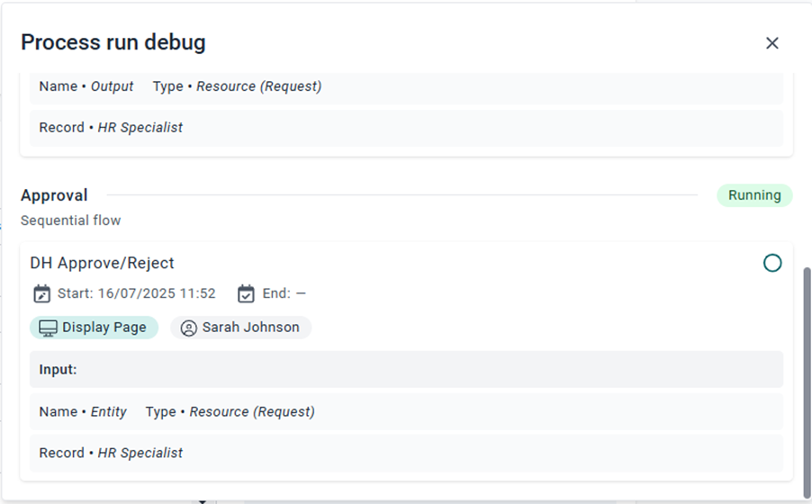This screenshot has height=504, width=812.
Task: Click the start date calendar icon
Action: click(x=41, y=293)
